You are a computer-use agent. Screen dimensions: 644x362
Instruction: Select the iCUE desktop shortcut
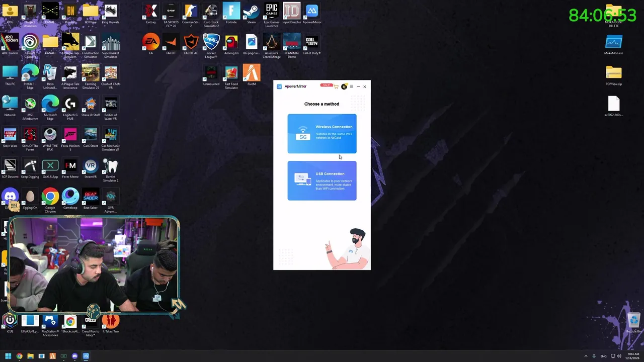(10, 322)
